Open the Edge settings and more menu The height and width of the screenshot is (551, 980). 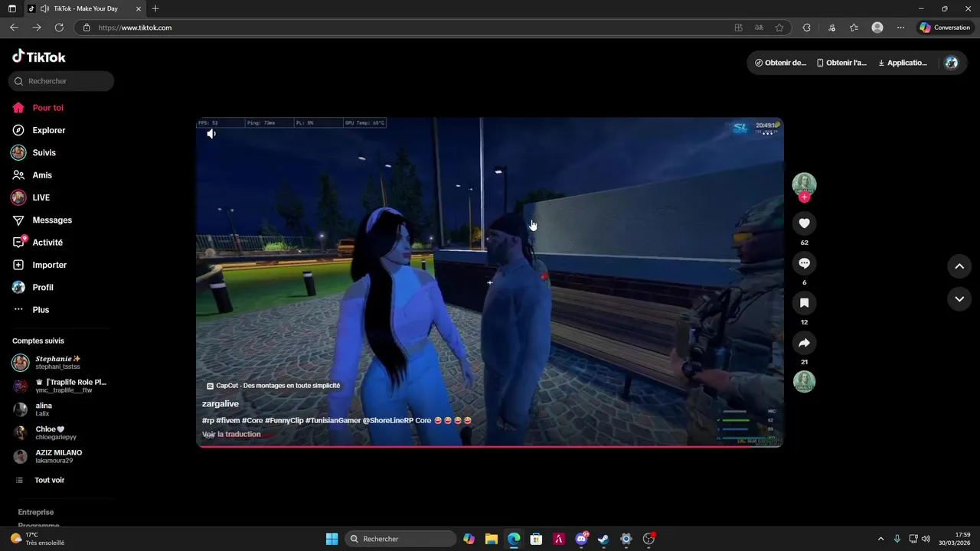(x=900, y=28)
